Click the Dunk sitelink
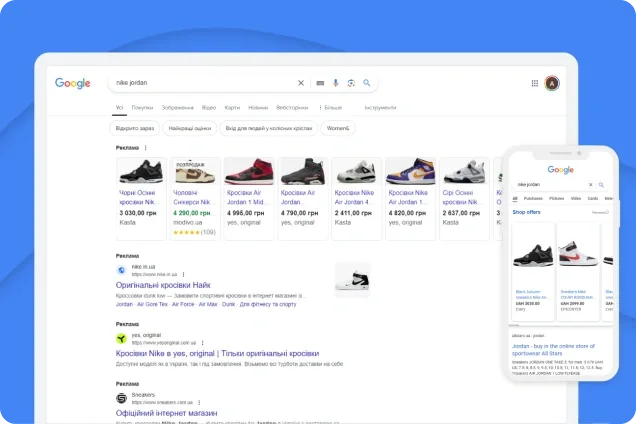Screen dimensions: 636x424 pos(229,304)
